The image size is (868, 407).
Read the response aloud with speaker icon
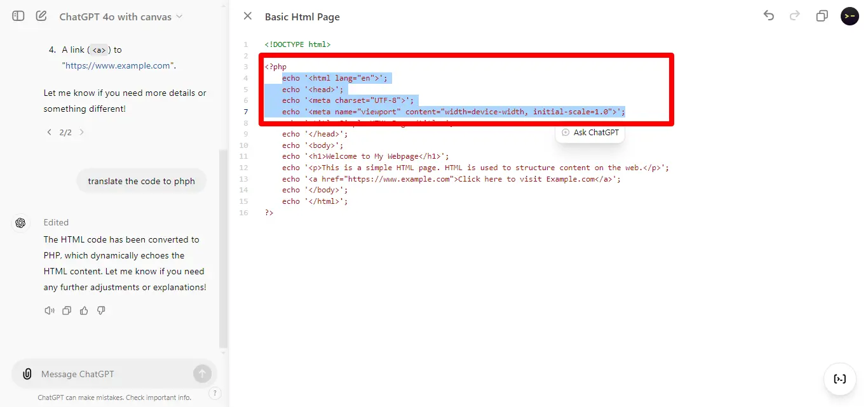coord(50,310)
